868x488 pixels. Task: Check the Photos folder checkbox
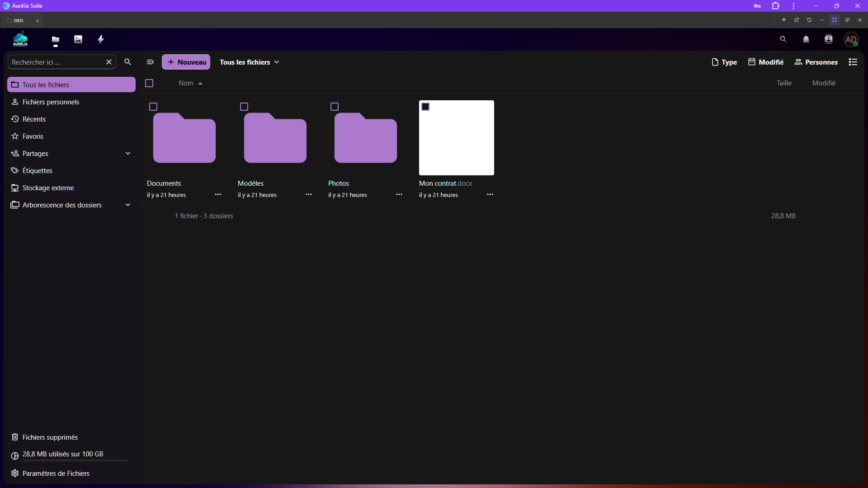click(x=335, y=107)
